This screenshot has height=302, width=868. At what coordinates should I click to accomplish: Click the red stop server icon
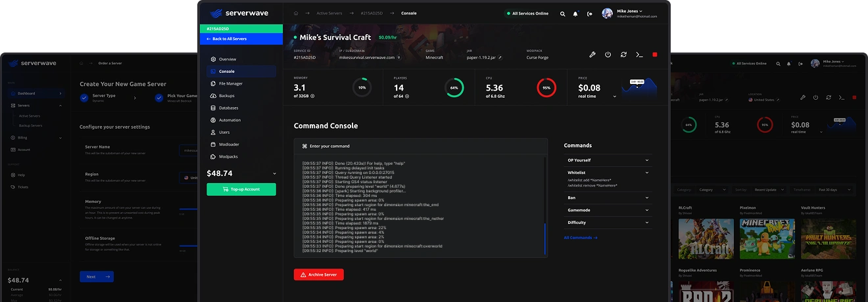point(655,54)
